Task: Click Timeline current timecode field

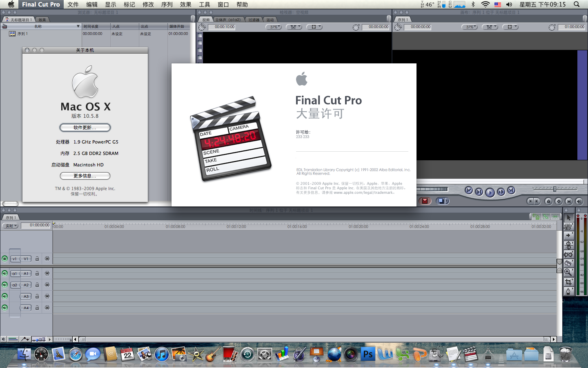Action: (x=36, y=225)
